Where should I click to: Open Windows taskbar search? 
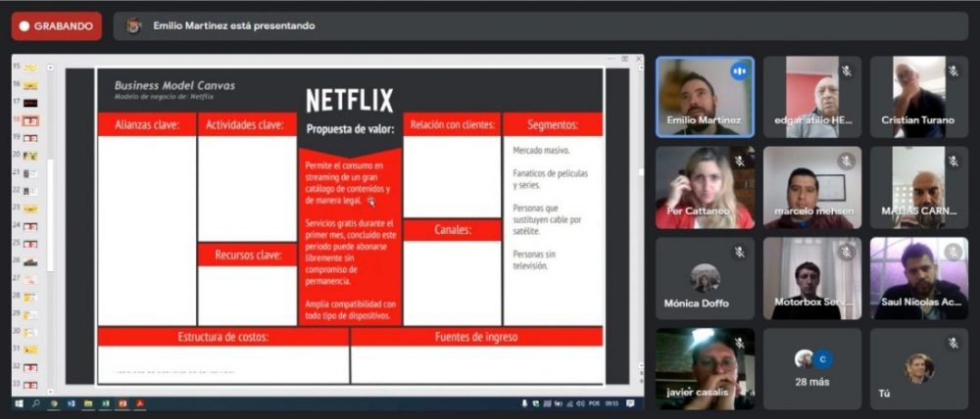(35, 403)
